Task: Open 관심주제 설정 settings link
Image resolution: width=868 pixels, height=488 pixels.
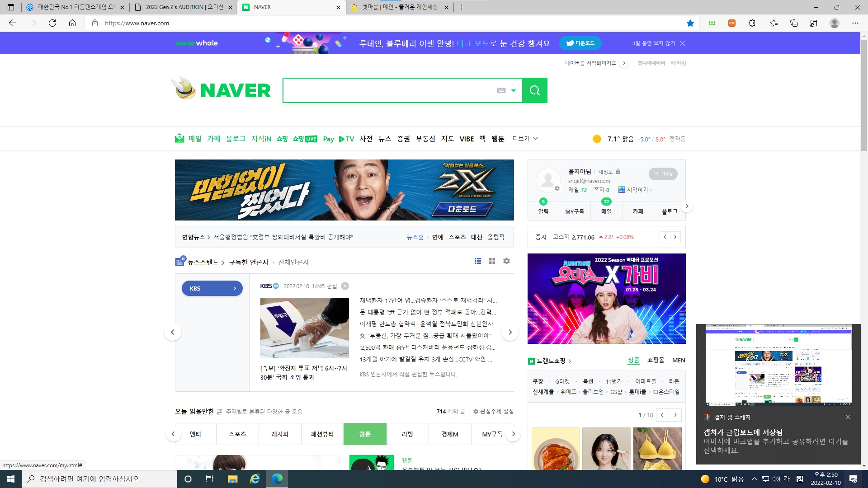Action: pyautogui.click(x=493, y=411)
